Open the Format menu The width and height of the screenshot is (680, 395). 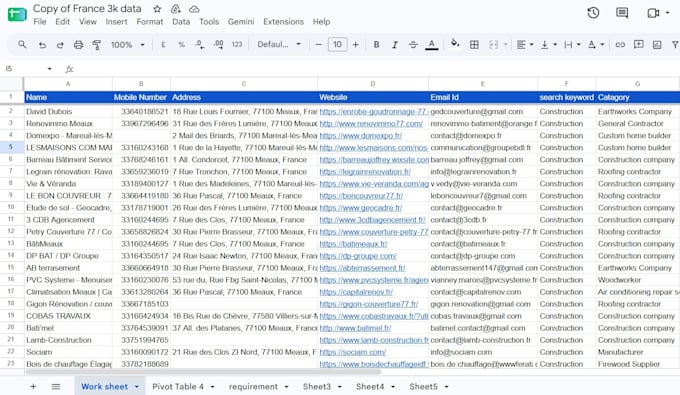tap(150, 22)
